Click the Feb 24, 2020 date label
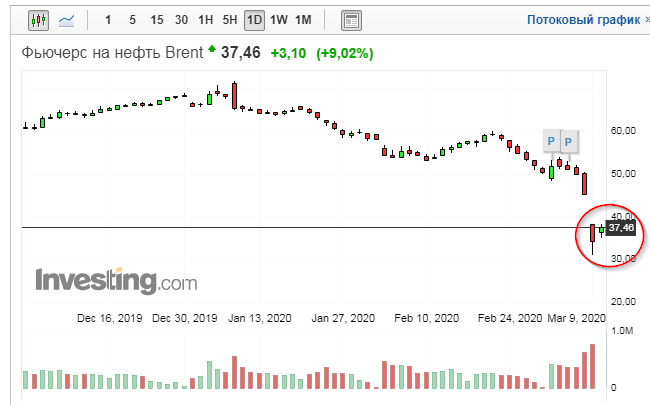This screenshot has height=405, width=650. [x=510, y=318]
